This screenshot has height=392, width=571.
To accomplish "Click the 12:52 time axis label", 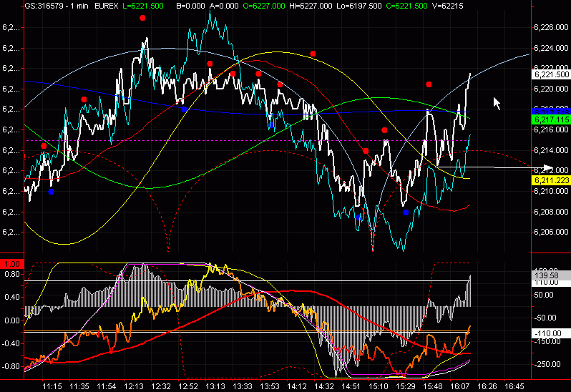I will coord(188,386).
